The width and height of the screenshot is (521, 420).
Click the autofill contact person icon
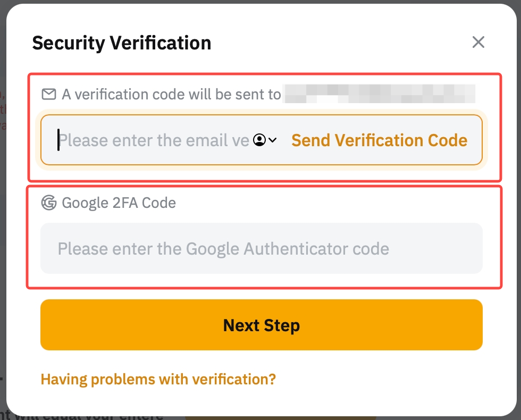[259, 140]
